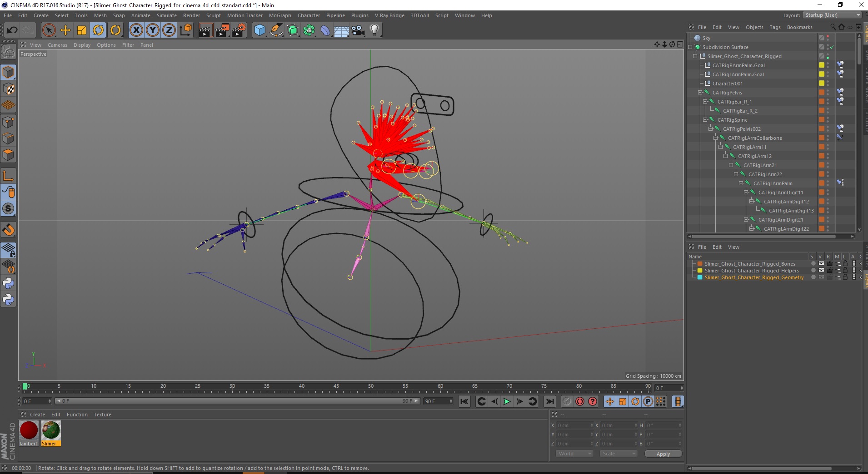
Task: Open the MoGraph menu
Action: 280,15
